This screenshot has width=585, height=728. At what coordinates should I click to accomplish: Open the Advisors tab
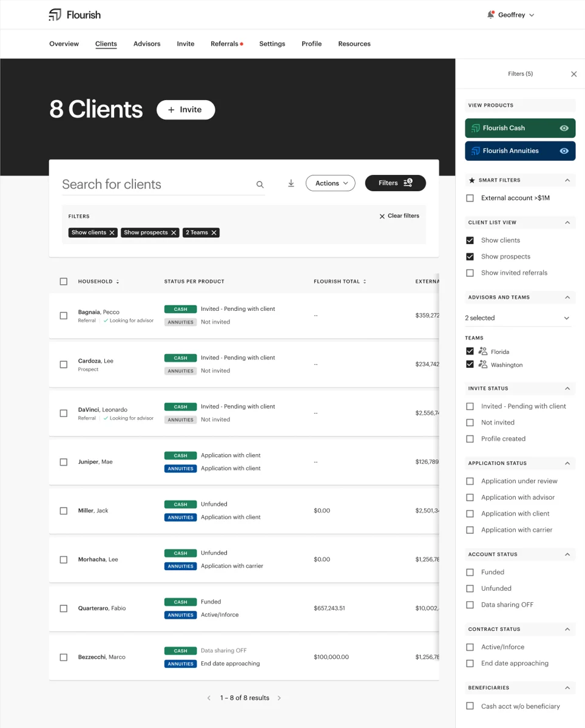click(x=147, y=44)
